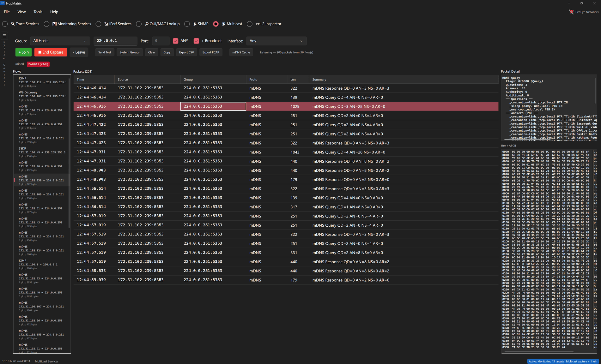Select the IGMP flow 172.31.100.1 to 224.0.0.1
The height and width of the screenshot is (364, 601).
pos(41,264)
